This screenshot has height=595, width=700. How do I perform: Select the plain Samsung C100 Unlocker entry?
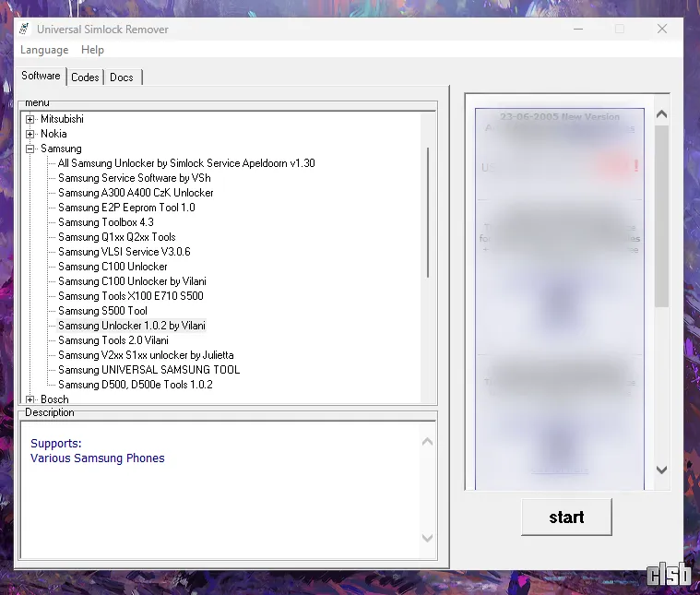pos(113,267)
